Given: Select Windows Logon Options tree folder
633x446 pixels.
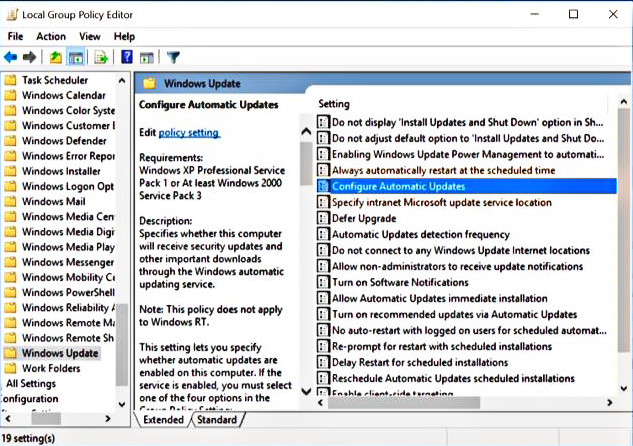Looking at the screenshot, I should click(x=67, y=186).
